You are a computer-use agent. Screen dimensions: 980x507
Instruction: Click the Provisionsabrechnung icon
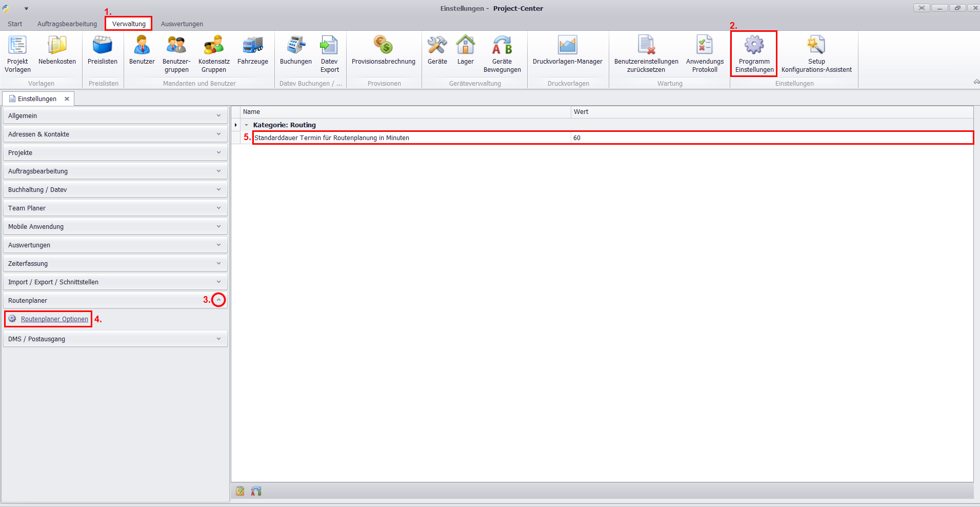point(383,46)
